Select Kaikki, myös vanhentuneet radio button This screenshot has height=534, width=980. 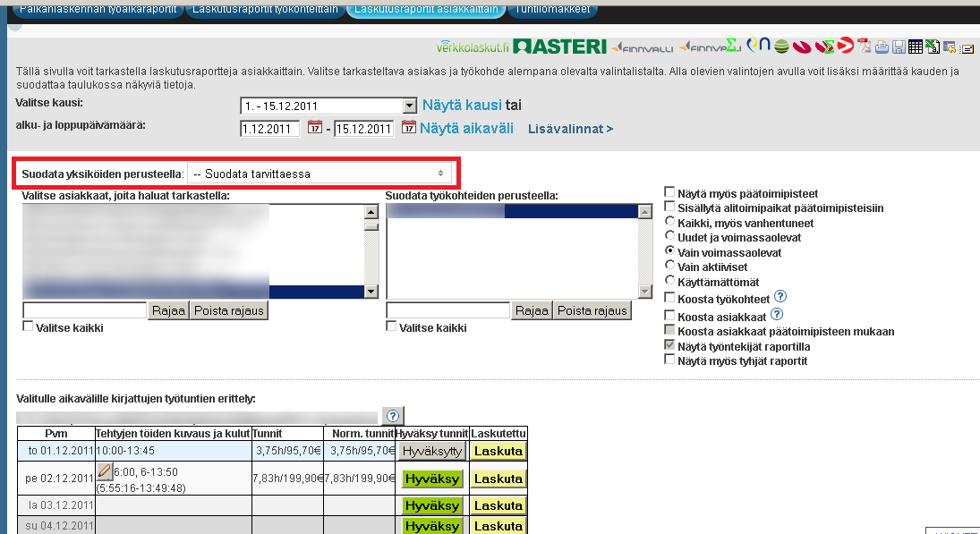tap(669, 223)
